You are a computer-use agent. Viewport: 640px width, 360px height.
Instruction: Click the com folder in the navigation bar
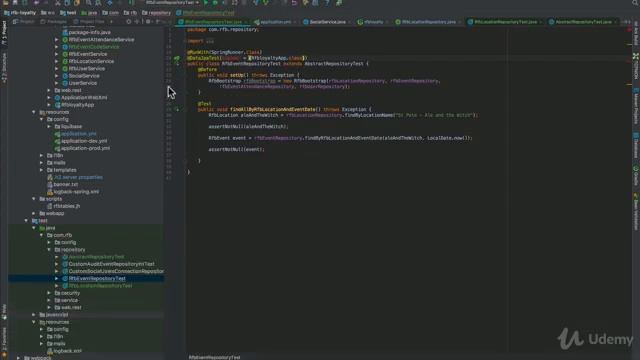coord(110,13)
